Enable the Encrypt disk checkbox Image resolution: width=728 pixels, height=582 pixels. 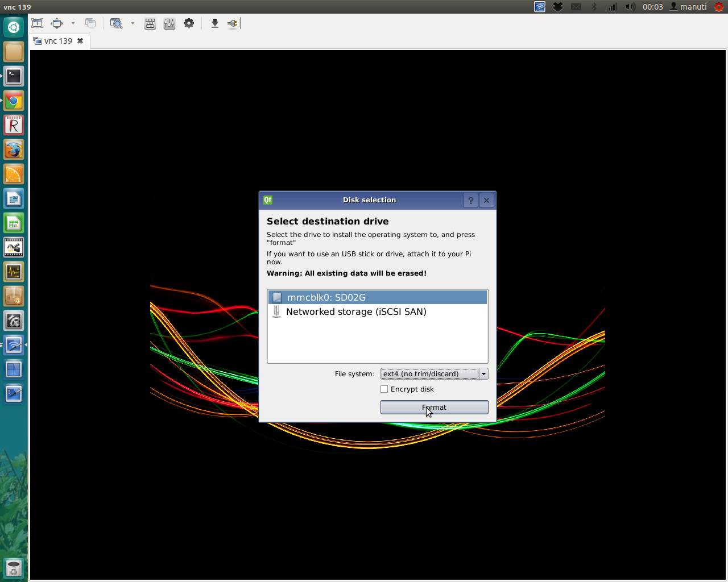pyautogui.click(x=384, y=389)
